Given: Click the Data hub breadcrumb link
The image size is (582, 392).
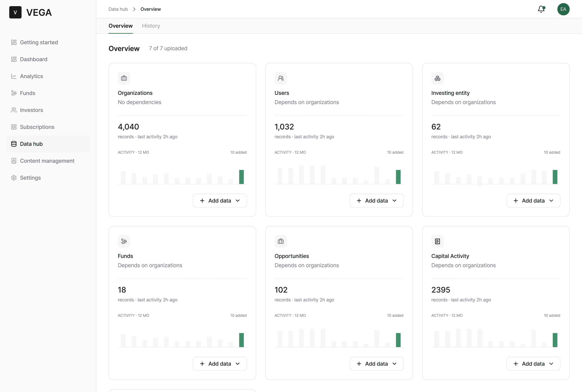Looking at the screenshot, I should pyautogui.click(x=118, y=9).
